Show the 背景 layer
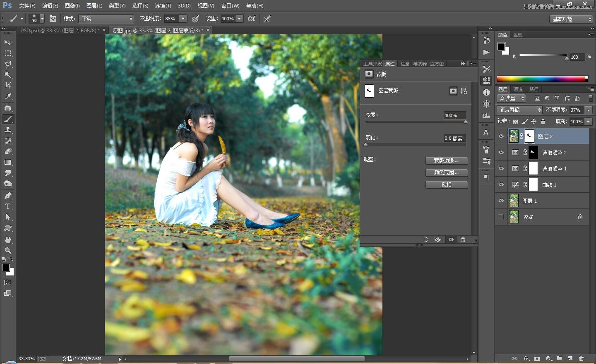The height and width of the screenshot is (364, 596). point(501,217)
